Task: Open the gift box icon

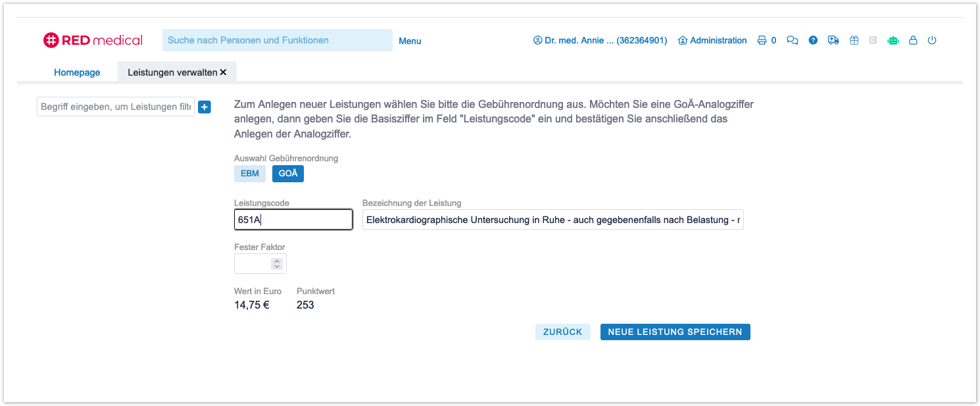Action: coord(854,40)
